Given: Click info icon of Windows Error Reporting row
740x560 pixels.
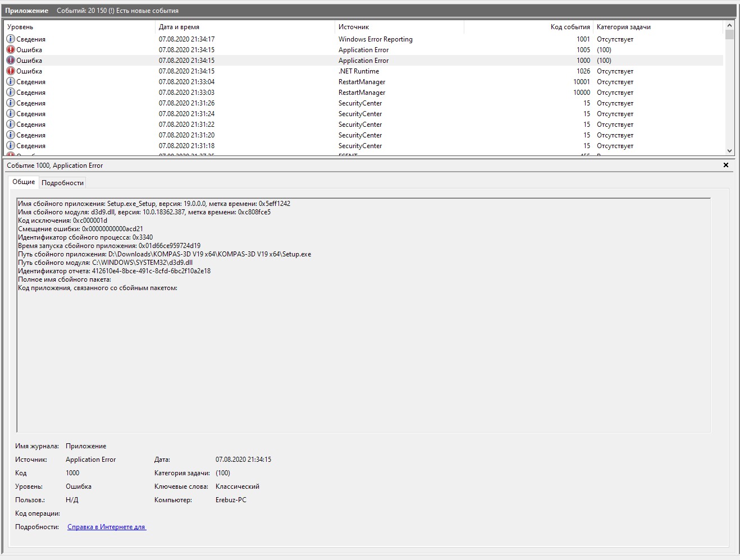Looking at the screenshot, I should pos(11,39).
